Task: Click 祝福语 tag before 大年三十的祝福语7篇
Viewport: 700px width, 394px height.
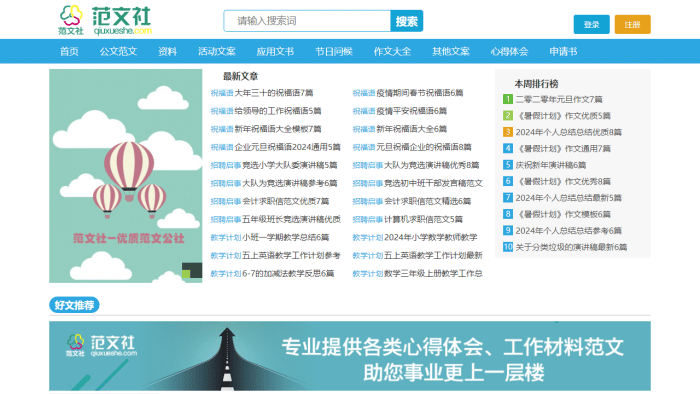Action: click(222, 93)
